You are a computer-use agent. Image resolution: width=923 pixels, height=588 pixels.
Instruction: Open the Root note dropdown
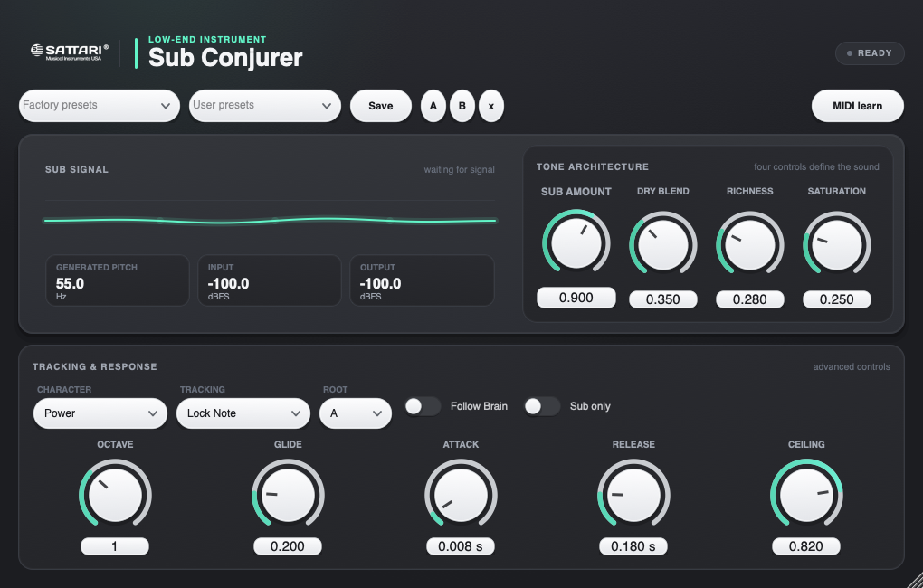356,413
